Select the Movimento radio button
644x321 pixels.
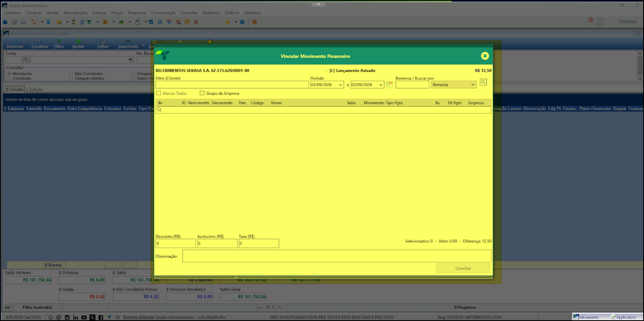pyautogui.click(x=9, y=74)
